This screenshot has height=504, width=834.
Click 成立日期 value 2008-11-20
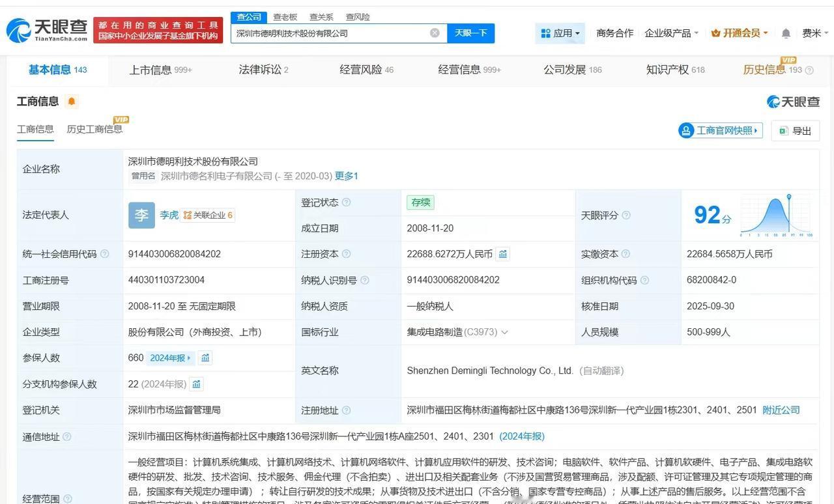430,229
